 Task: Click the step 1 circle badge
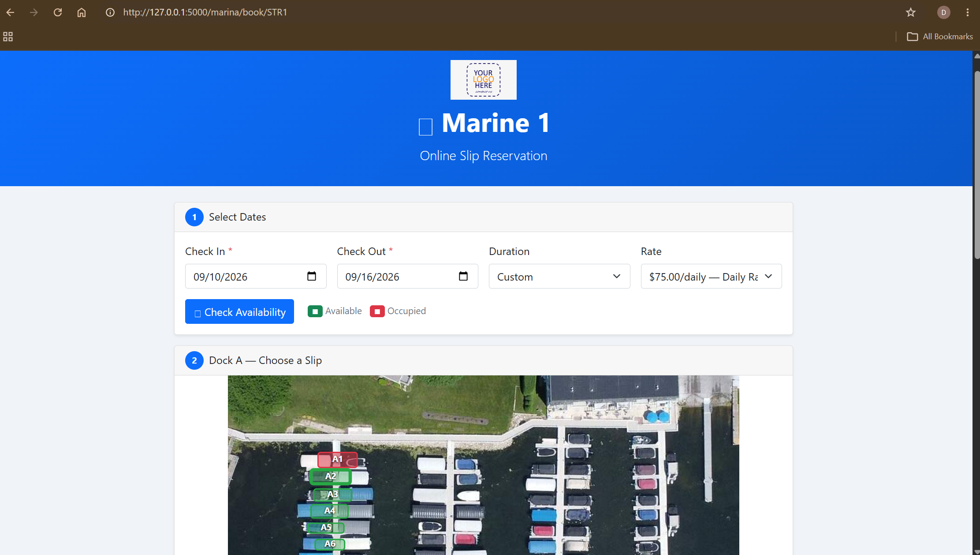point(194,217)
